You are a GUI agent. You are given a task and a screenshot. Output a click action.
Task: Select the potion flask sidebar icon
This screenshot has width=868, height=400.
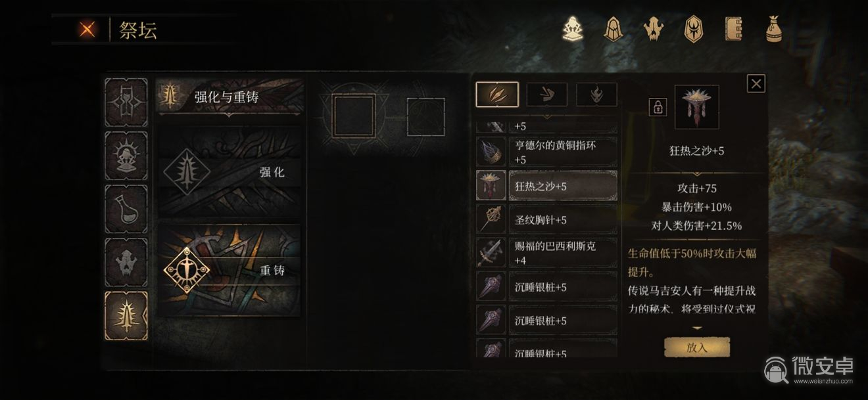pyautogui.click(x=126, y=209)
